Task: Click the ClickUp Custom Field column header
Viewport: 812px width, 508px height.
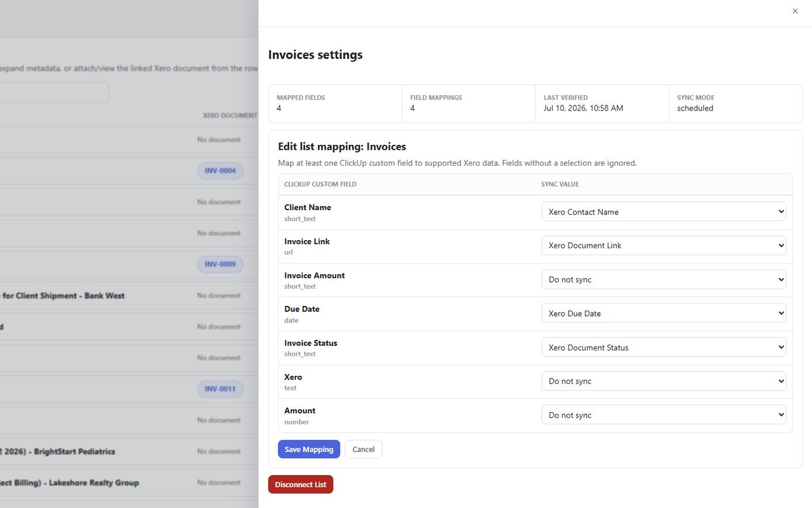Action: pyautogui.click(x=320, y=184)
